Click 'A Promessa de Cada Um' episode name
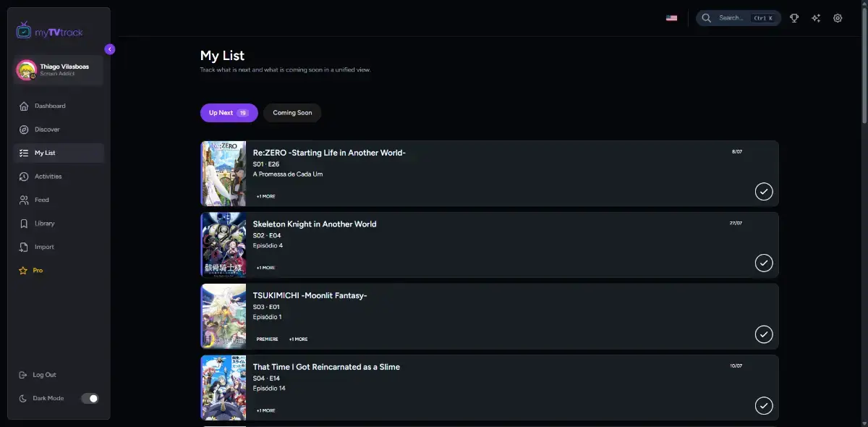This screenshot has height=427, width=868. point(288,174)
